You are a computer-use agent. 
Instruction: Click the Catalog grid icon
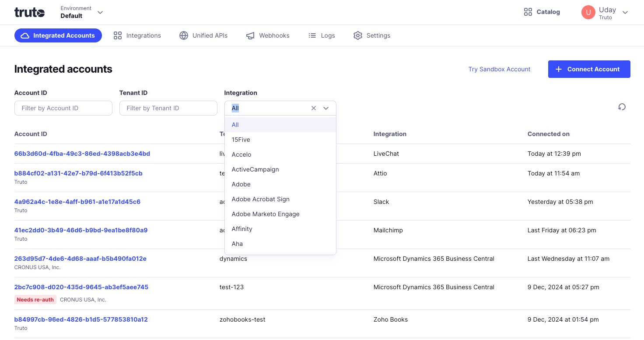528,12
